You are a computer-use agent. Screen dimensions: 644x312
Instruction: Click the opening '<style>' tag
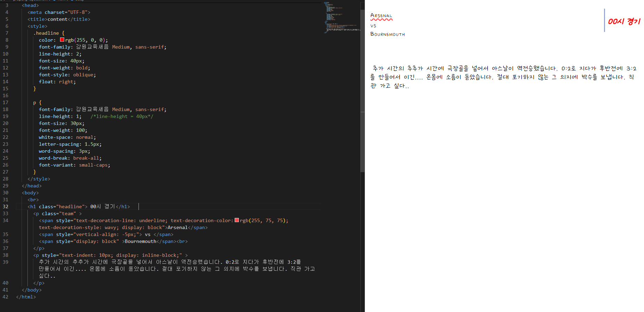[x=37, y=26]
